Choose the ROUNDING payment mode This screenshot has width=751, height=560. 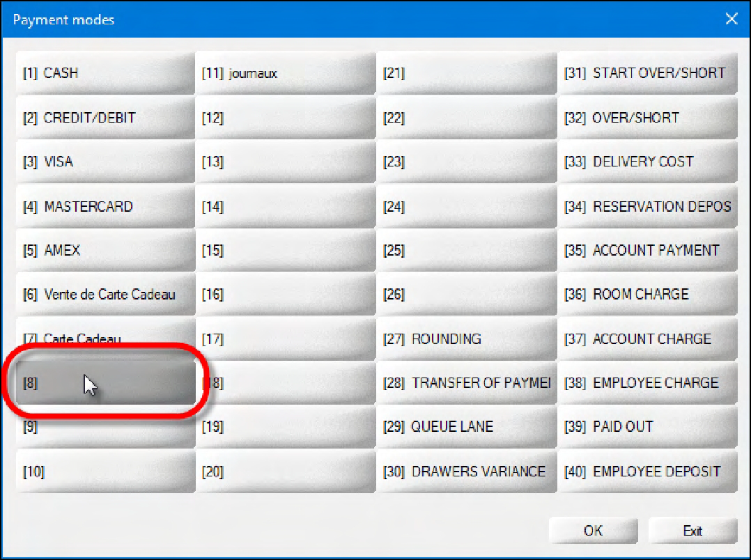click(x=466, y=339)
